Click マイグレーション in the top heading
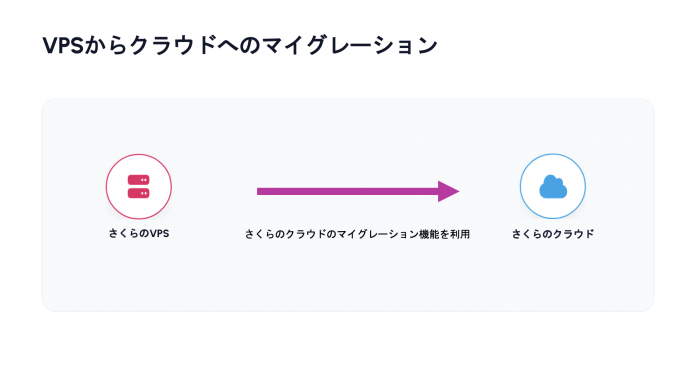Screen dimensions: 700x392 pyautogui.click(x=349, y=46)
